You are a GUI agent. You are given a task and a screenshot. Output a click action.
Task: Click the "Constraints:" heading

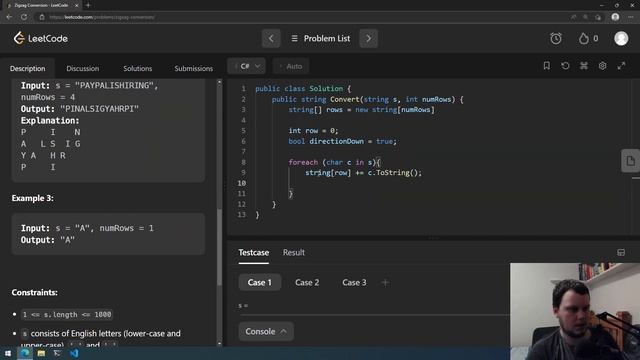[35, 293]
